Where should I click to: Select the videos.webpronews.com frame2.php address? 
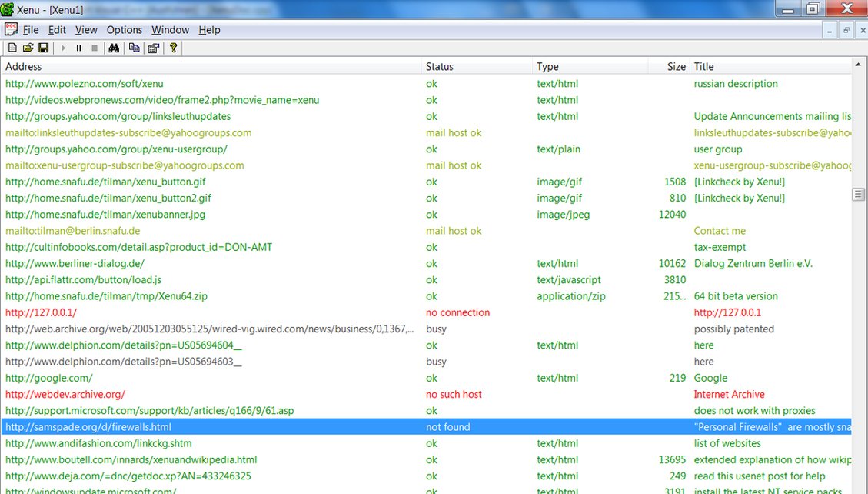tap(162, 100)
